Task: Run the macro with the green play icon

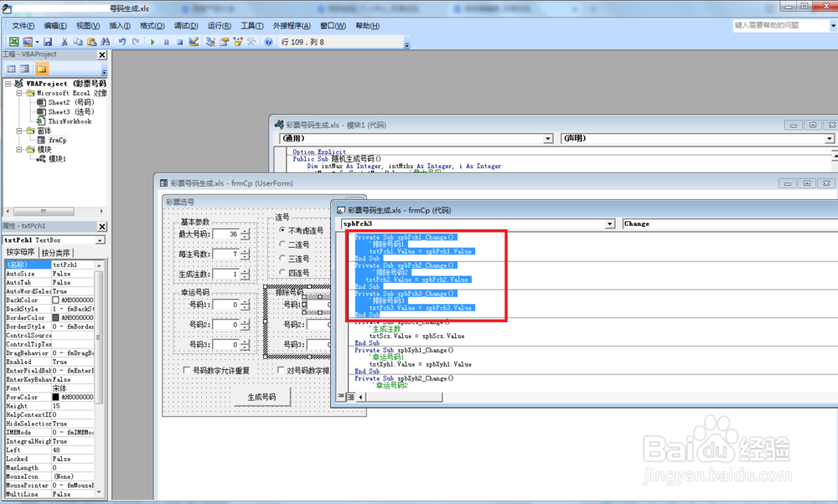Action: click(153, 42)
